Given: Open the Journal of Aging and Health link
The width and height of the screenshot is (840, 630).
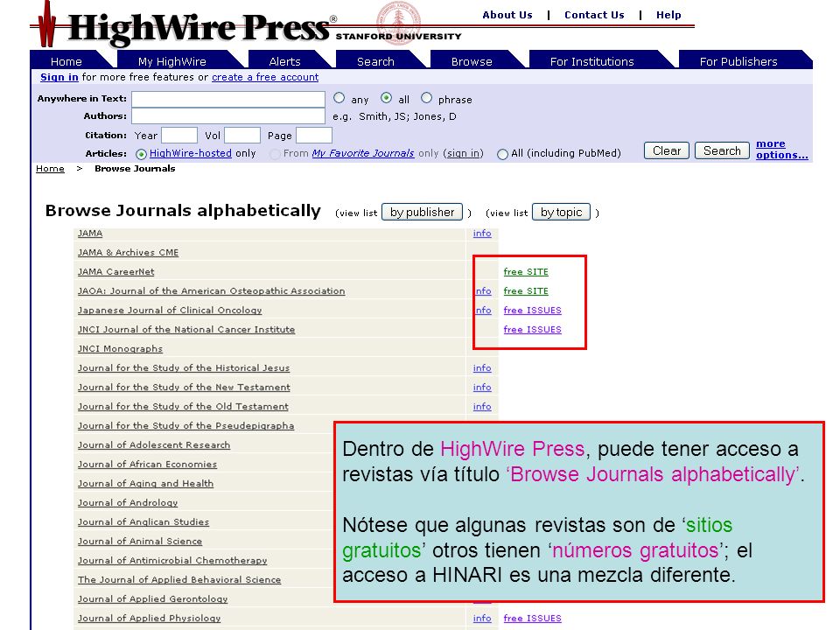Looking at the screenshot, I should [146, 484].
